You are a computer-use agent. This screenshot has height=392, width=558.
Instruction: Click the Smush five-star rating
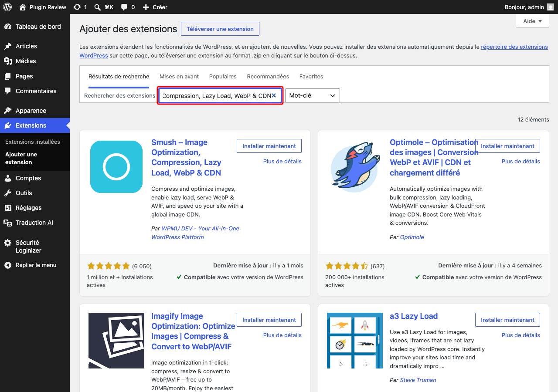point(109,266)
